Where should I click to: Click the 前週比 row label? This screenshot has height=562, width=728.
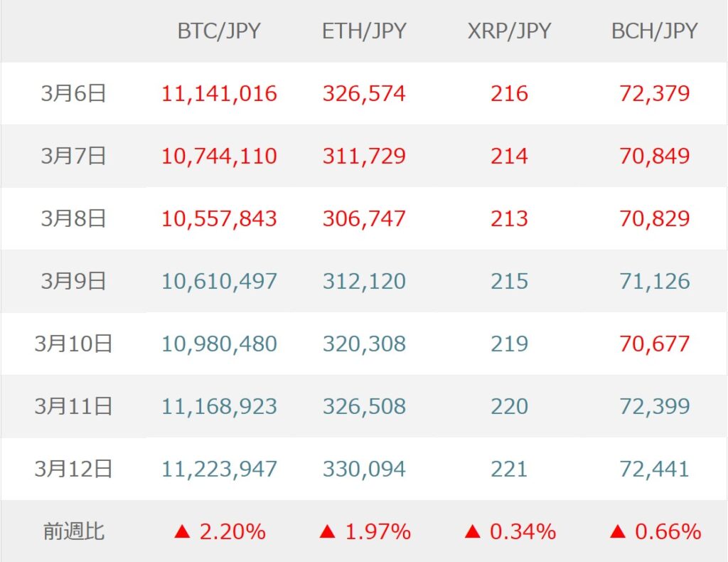click(x=73, y=531)
